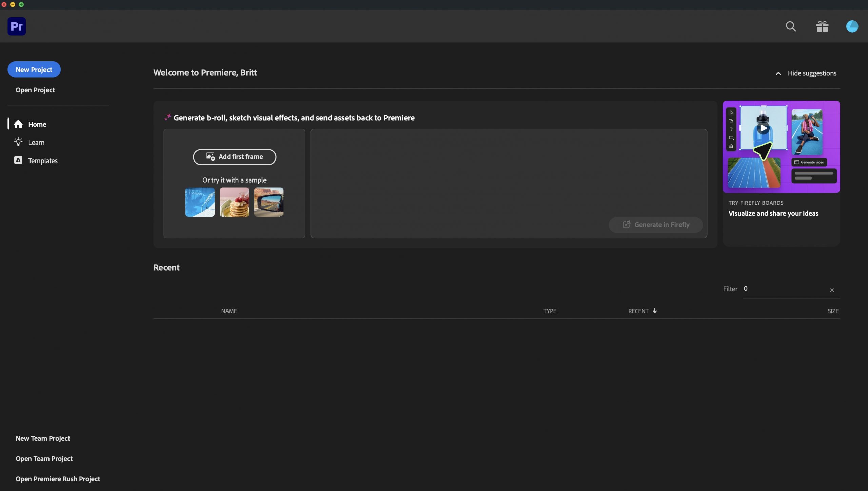Click the Generate in Firefly icon
This screenshot has width=868, height=491.
click(x=626, y=225)
